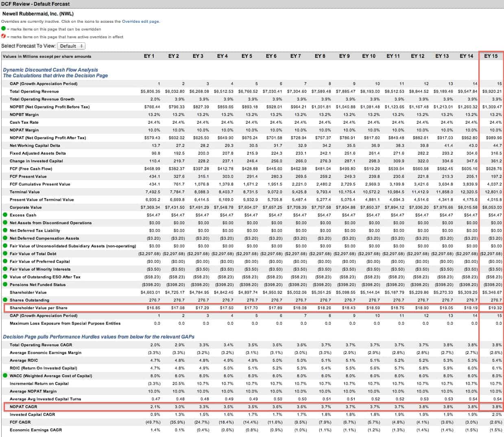Viewport: 504px width, 437px height.
Task: Click override icon beside Net Deferred Tax Liability
Action: coord(5,230)
